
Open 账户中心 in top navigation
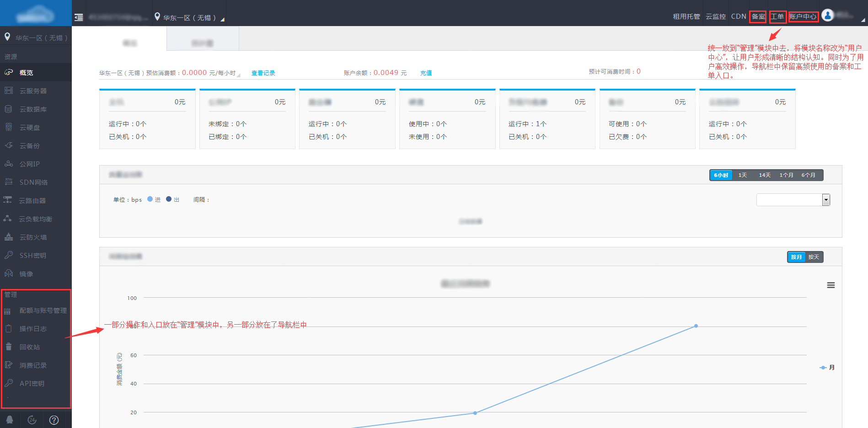(x=803, y=16)
